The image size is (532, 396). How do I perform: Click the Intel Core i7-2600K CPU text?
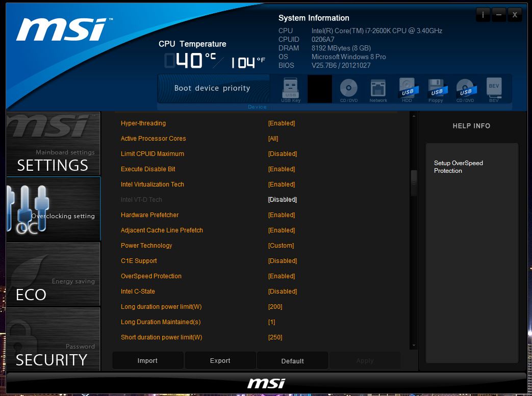376,31
